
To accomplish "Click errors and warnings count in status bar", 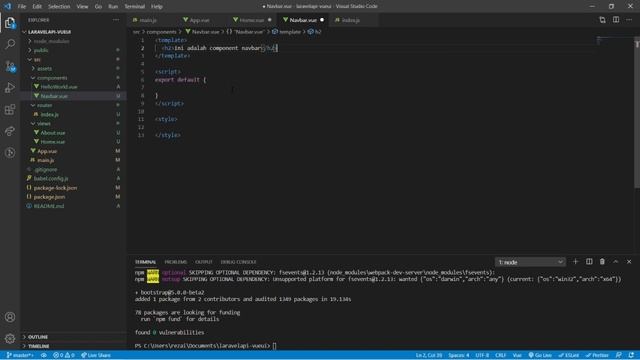I will pyautogui.click(x=64, y=355).
